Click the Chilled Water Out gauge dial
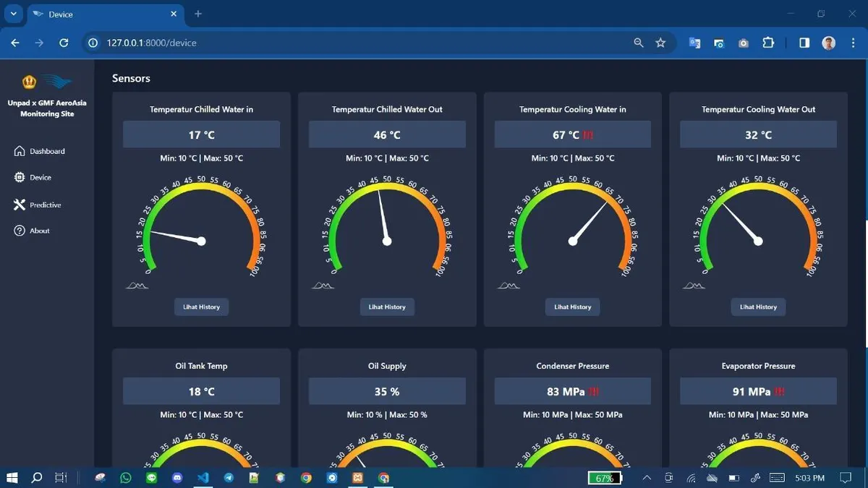The height and width of the screenshot is (488, 868). [x=387, y=226]
